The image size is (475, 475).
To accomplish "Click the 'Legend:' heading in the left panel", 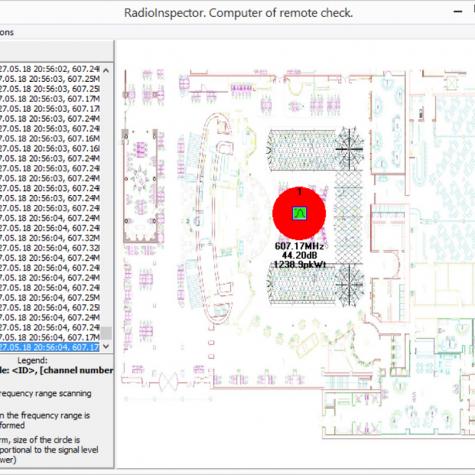I will pos(32,360).
